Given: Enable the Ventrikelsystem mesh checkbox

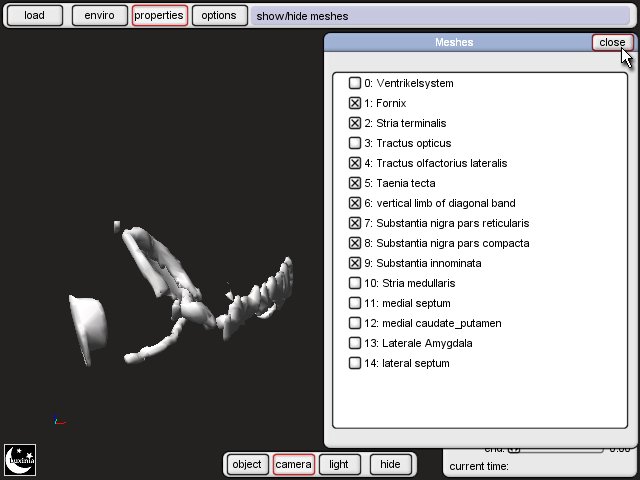Looking at the screenshot, I should click(355, 83).
